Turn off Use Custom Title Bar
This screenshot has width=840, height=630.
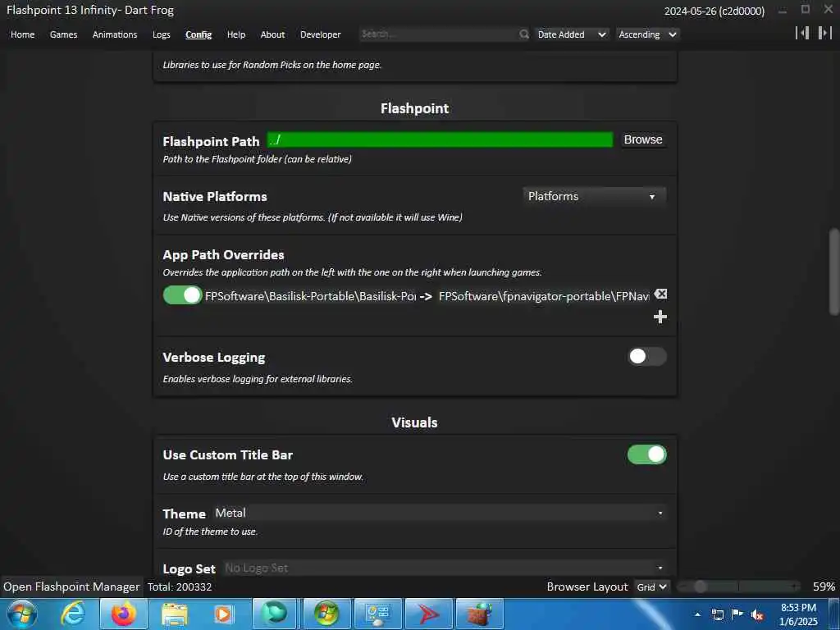(647, 454)
